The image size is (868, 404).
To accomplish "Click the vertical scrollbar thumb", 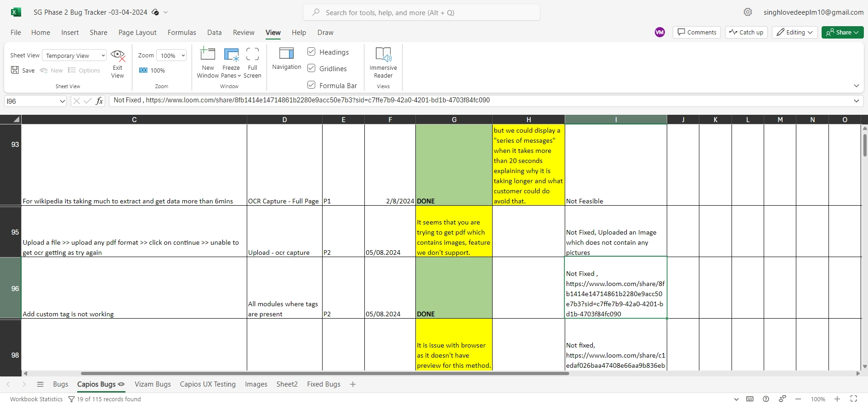I will [x=865, y=145].
